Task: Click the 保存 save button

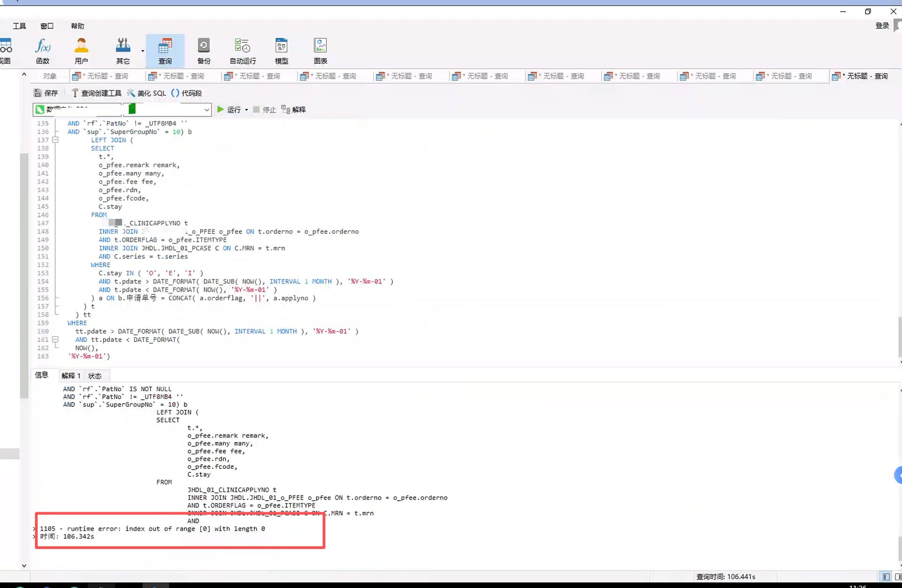Action: tap(46, 93)
